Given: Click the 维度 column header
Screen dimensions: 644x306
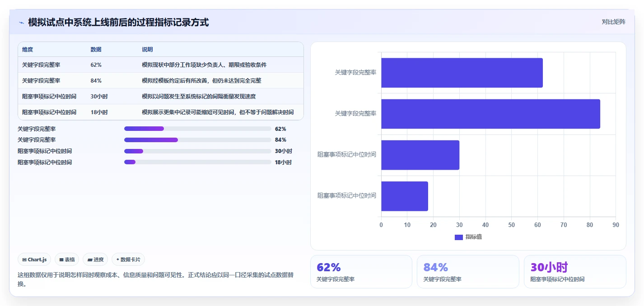Looking at the screenshot, I should pyautogui.click(x=28, y=50).
